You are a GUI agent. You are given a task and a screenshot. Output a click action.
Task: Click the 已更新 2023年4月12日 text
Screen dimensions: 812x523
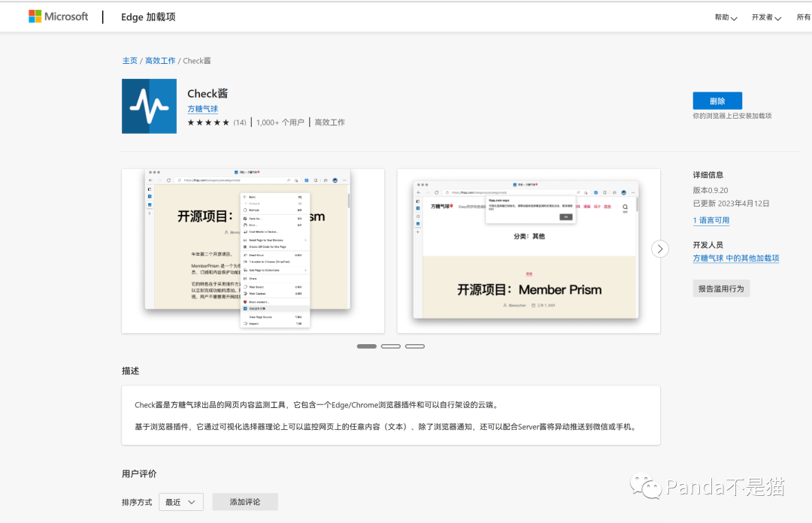click(731, 204)
